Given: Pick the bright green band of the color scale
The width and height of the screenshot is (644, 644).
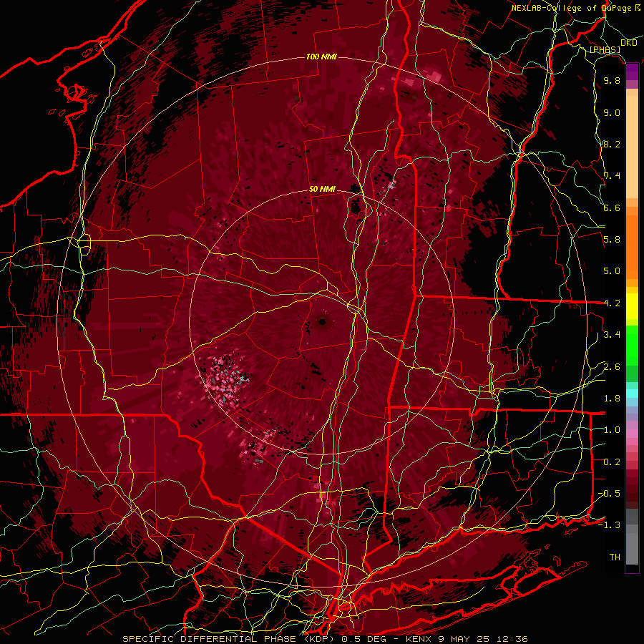Looking at the screenshot, I should [x=632, y=346].
